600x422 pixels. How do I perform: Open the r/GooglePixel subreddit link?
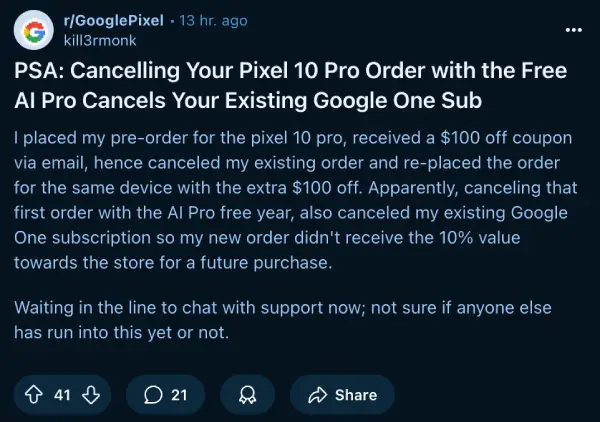click(x=114, y=20)
